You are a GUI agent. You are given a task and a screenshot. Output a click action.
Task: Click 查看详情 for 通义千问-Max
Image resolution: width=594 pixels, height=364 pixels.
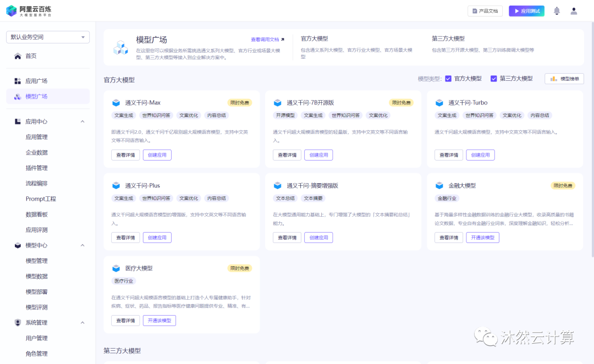125,155
